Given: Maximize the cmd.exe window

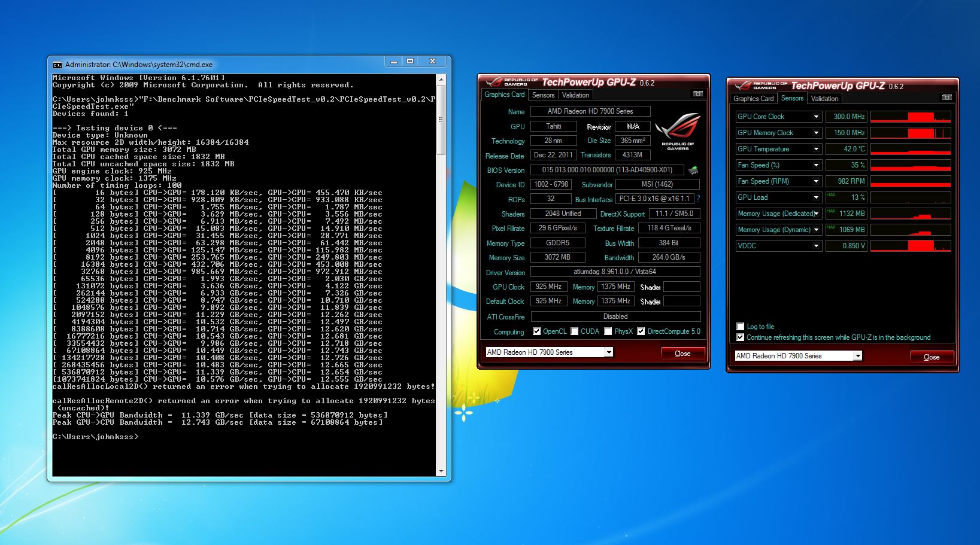Looking at the screenshot, I should click(410, 61).
